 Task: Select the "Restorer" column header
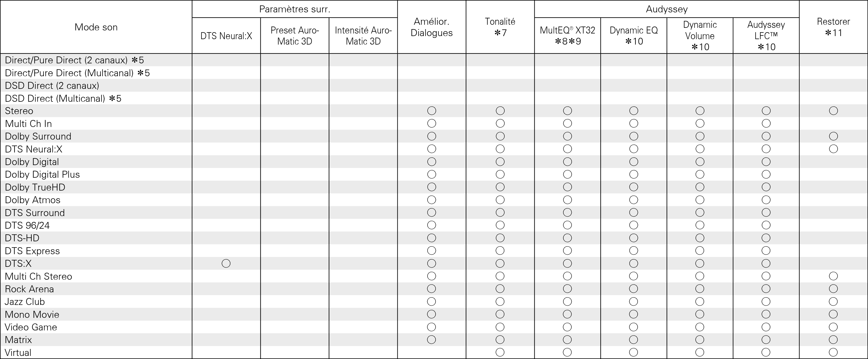point(833,27)
